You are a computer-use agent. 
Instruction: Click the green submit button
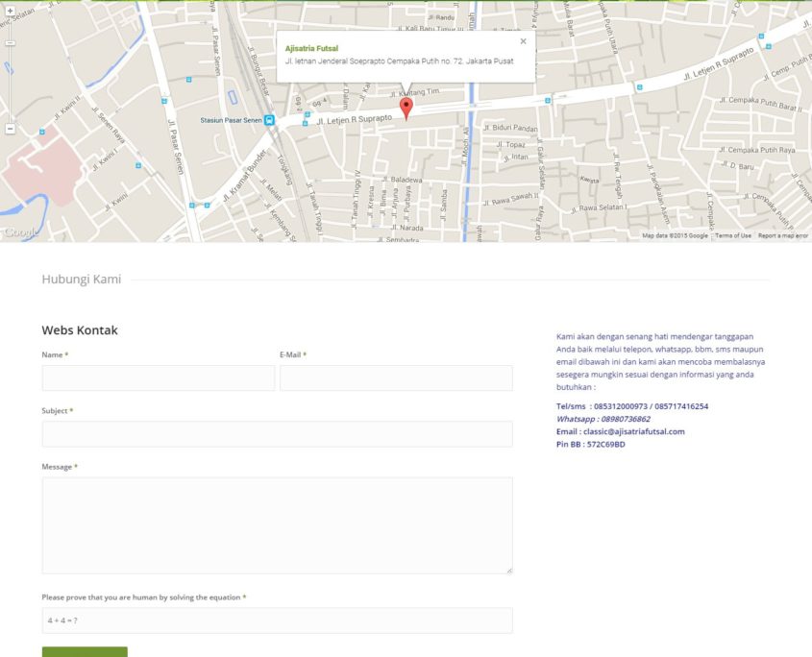pyautogui.click(x=85, y=652)
